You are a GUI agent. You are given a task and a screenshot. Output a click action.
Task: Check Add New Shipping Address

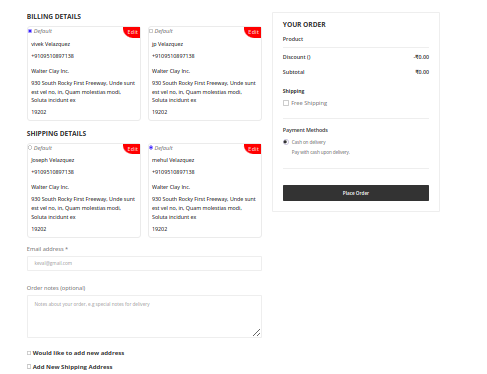coord(29,367)
